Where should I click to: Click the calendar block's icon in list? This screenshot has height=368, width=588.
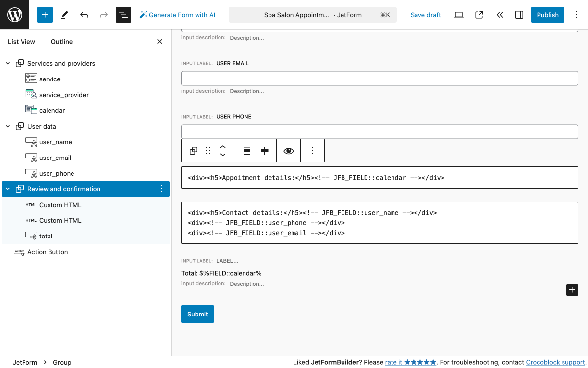[31, 110]
